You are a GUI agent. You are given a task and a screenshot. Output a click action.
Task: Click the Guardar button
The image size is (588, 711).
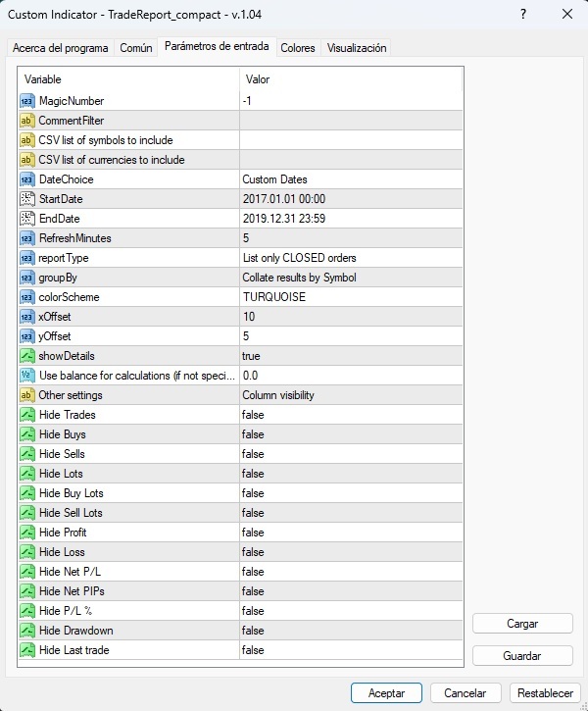tap(522, 656)
